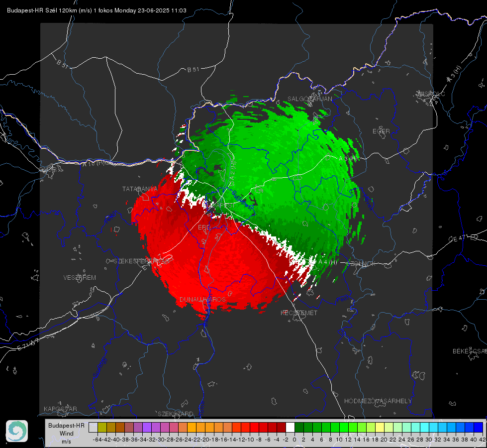
Task: Click the 'Fejér' county label
Action: tap(111, 218)
